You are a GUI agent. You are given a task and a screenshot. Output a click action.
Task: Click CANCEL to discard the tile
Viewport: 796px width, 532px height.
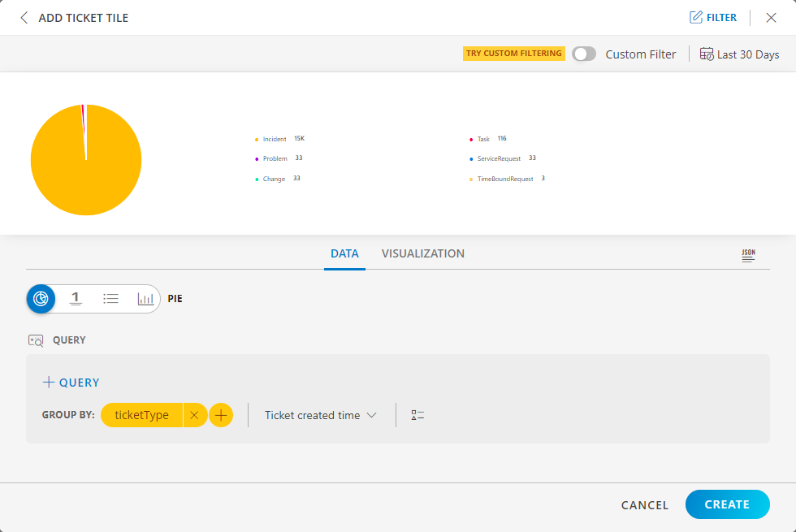click(x=644, y=504)
